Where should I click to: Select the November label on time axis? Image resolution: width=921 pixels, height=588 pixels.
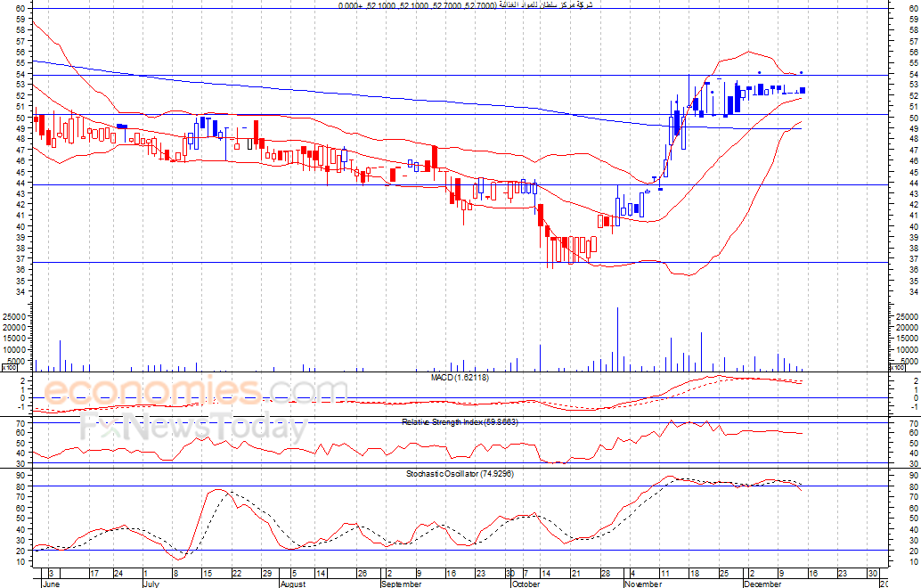pos(643,584)
